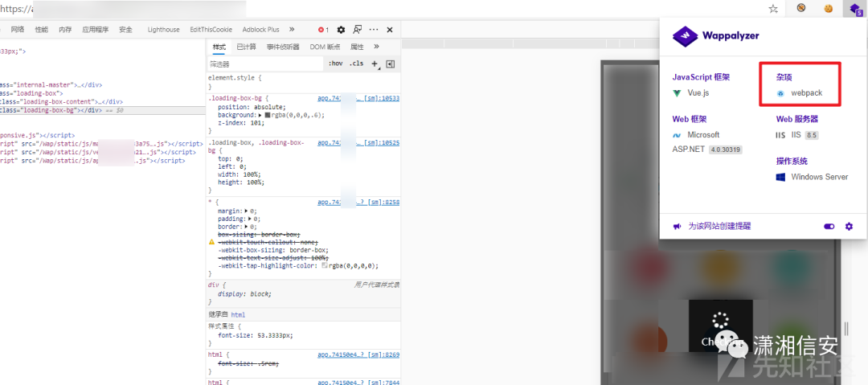The image size is (868, 385).
Task: Open the Lighthouse tab
Action: click(163, 30)
